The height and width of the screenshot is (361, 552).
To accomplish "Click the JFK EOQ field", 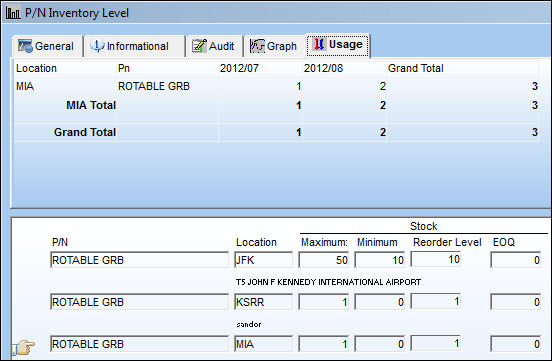I will [515, 260].
